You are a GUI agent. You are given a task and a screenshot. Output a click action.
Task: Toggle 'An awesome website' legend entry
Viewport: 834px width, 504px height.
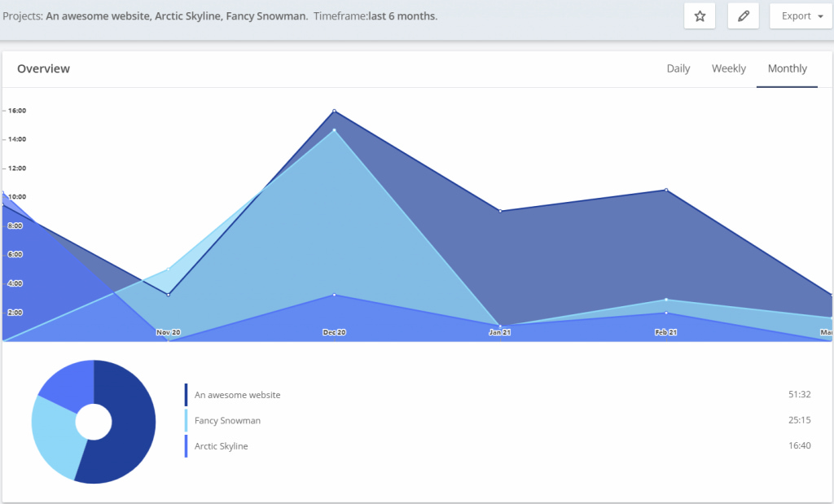236,394
